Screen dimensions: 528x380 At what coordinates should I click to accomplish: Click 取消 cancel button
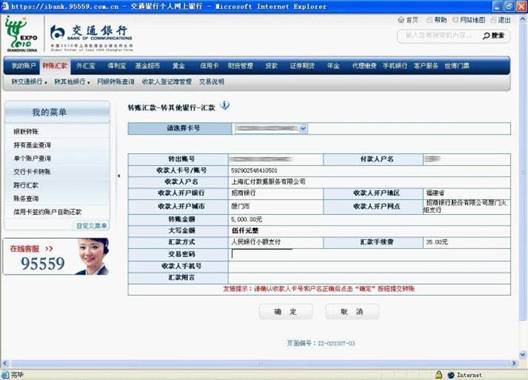(352, 312)
